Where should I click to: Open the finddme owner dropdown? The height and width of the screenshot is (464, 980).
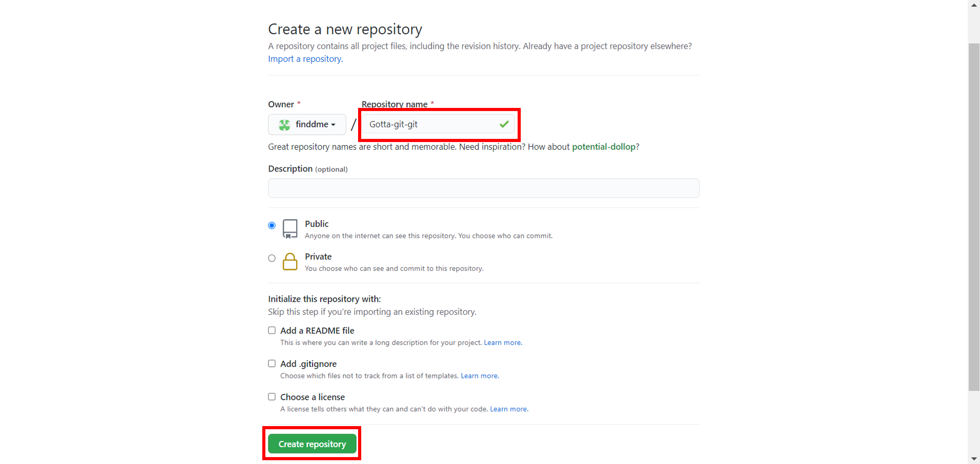click(x=307, y=124)
